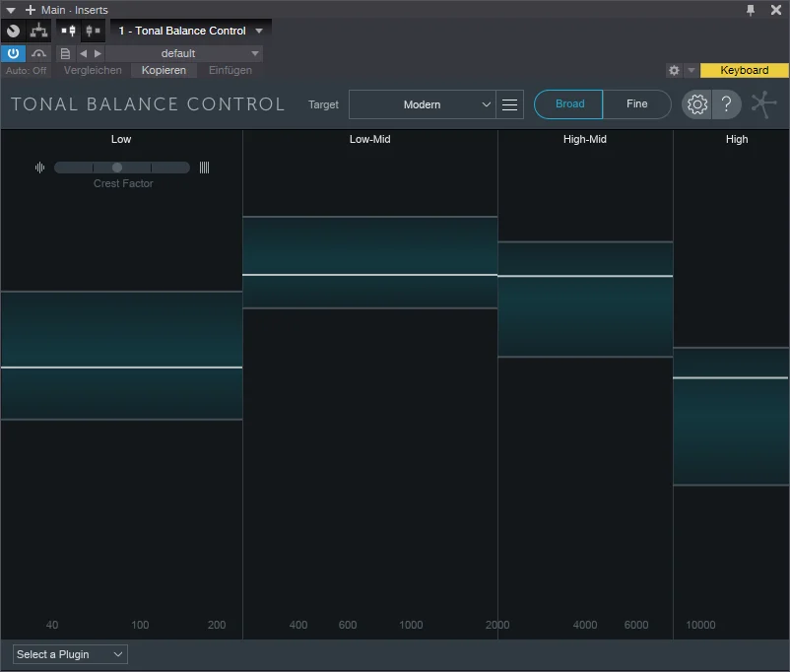Switch the view to Fine
This screenshot has height=672, width=790.
637,104
